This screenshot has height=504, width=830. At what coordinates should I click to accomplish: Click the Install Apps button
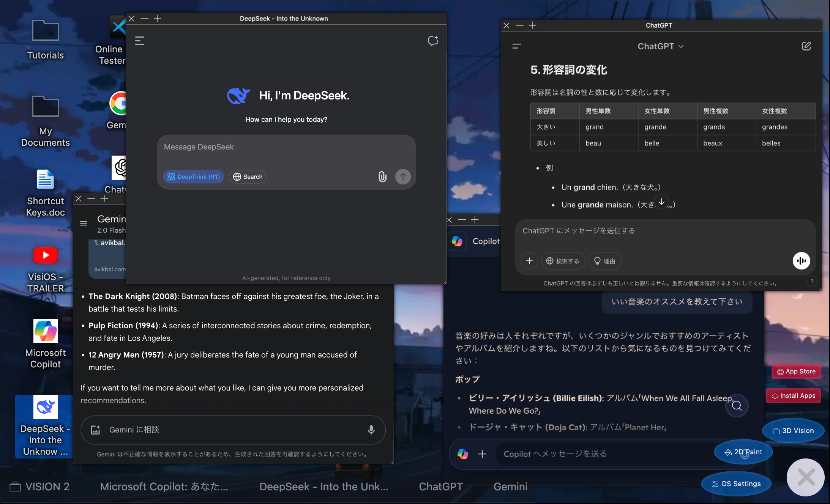point(794,396)
